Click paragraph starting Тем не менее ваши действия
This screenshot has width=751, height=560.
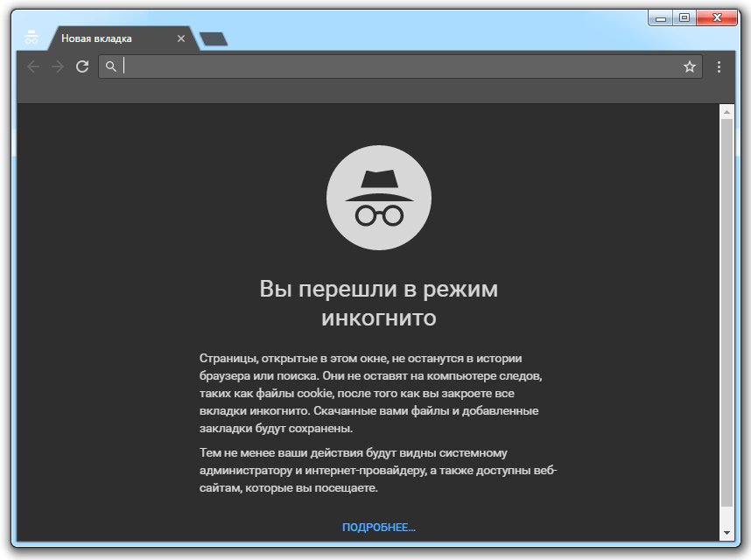pyautogui.click(x=378, y=471)
